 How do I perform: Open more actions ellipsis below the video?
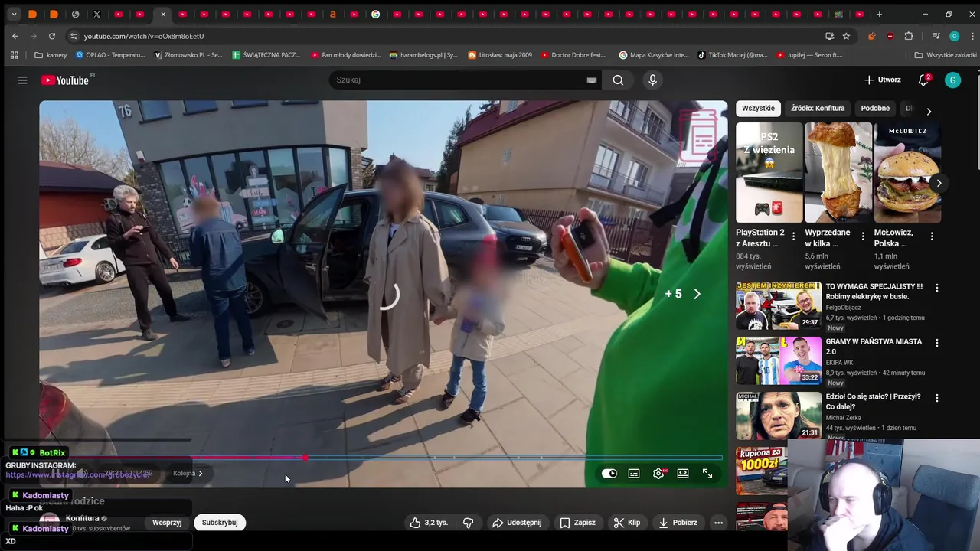pos(718,523)
